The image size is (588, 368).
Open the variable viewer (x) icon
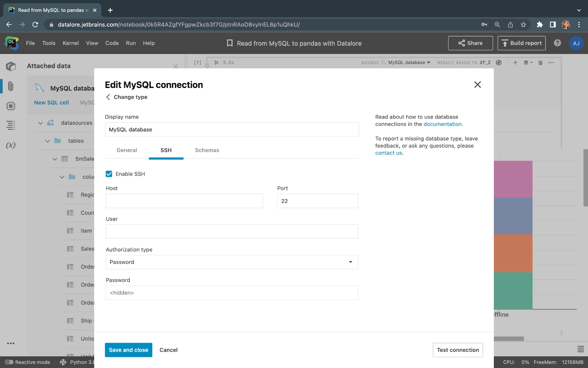pyautogui.click(x=11, y=145)
